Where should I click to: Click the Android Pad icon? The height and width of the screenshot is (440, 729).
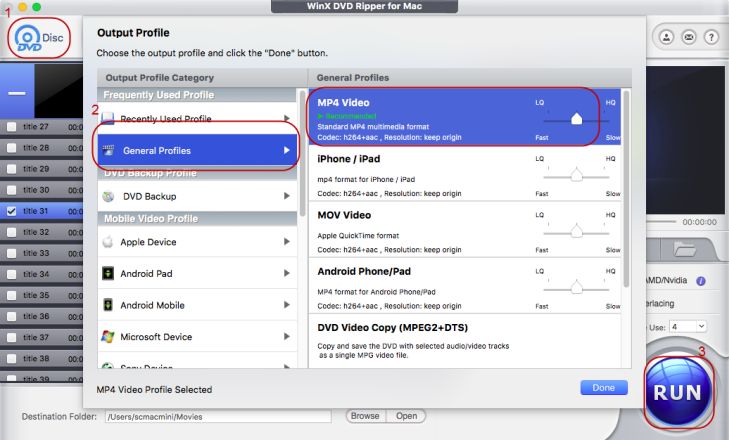coord(108,273)
